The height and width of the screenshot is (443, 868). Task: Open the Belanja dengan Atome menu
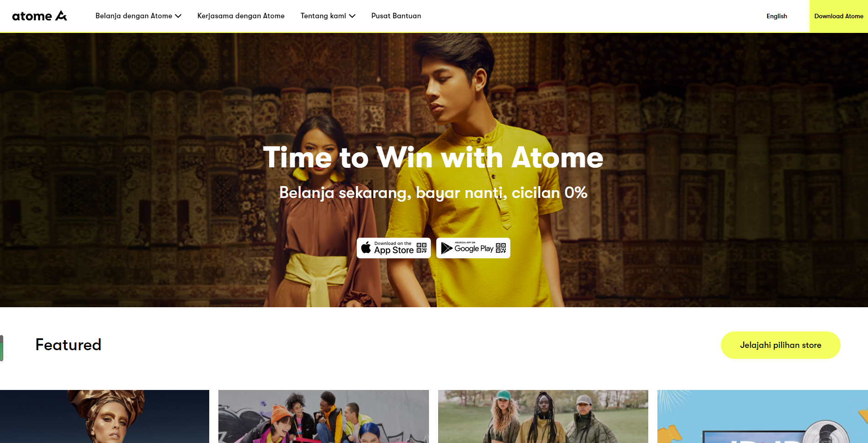134,16
